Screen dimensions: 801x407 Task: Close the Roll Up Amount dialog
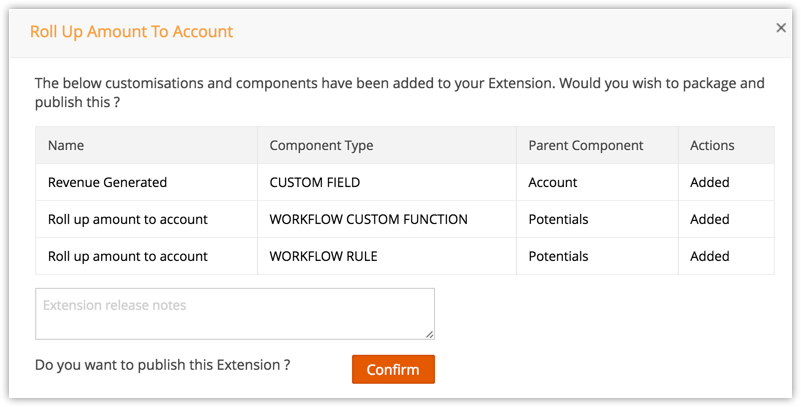(781, 29)
